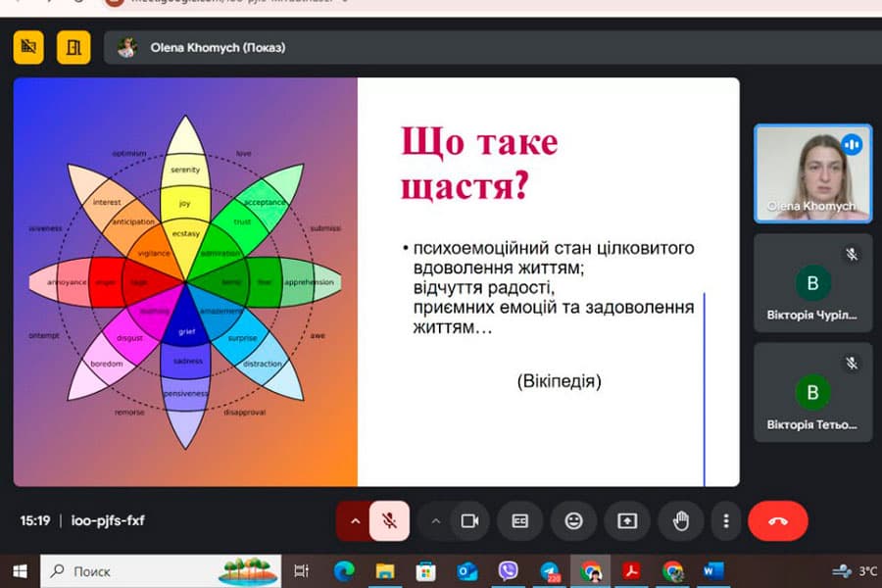Leave the call with the red button
The height and width of the screenshot is (588, 882).
[777, 520]
